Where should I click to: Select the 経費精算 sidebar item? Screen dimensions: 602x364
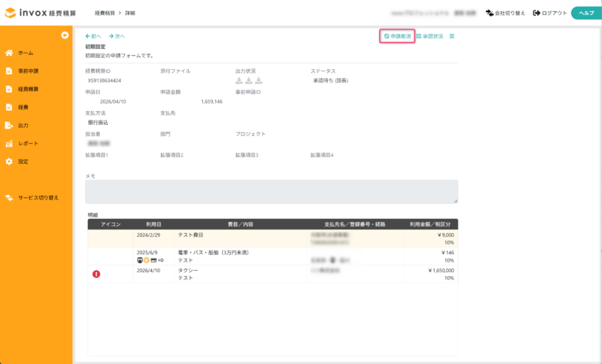pyautogui.click(x=22, y=89)
